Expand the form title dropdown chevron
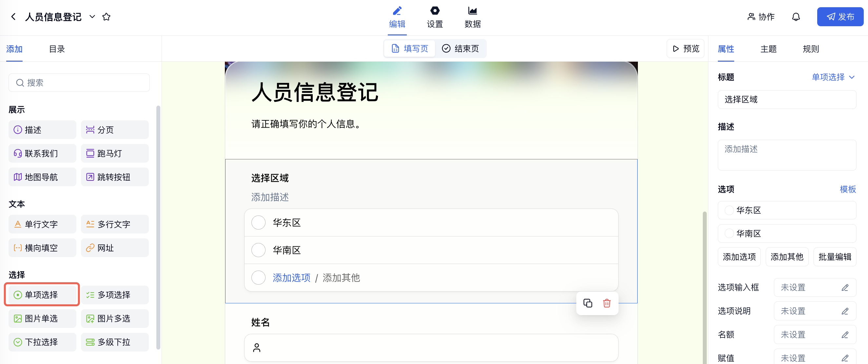This screenshot has width=868, height=364. pyautogui.click(x=92, y=16)
